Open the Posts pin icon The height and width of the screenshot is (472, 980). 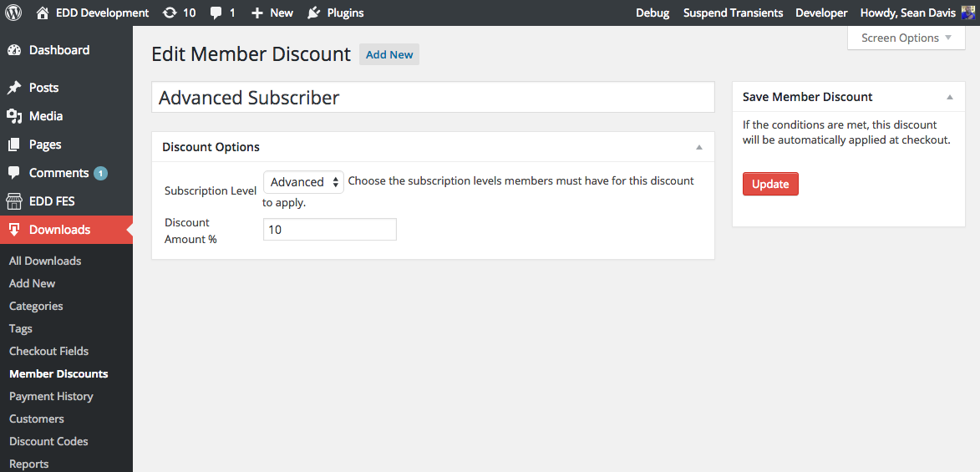coord(14,88)
